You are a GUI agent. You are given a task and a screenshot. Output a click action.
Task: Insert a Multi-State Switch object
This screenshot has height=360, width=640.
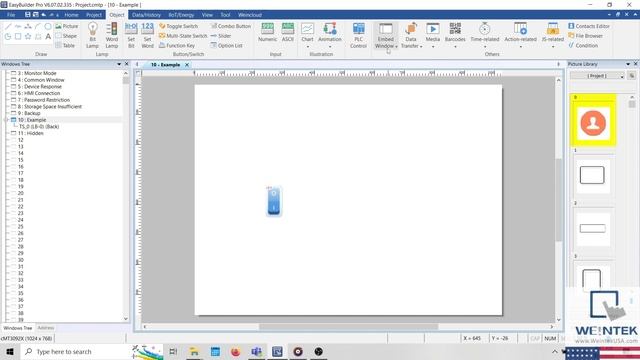point(183,36)
